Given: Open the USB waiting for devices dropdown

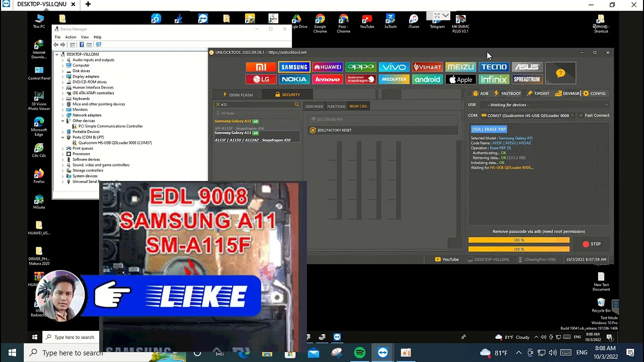Looking at the screenshot, I should [545, 105].
